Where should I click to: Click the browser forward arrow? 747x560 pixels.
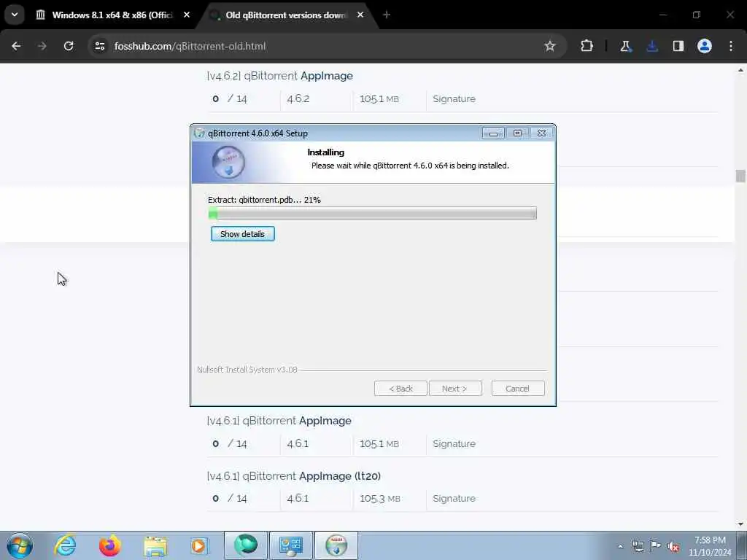[x=42, y=46]
